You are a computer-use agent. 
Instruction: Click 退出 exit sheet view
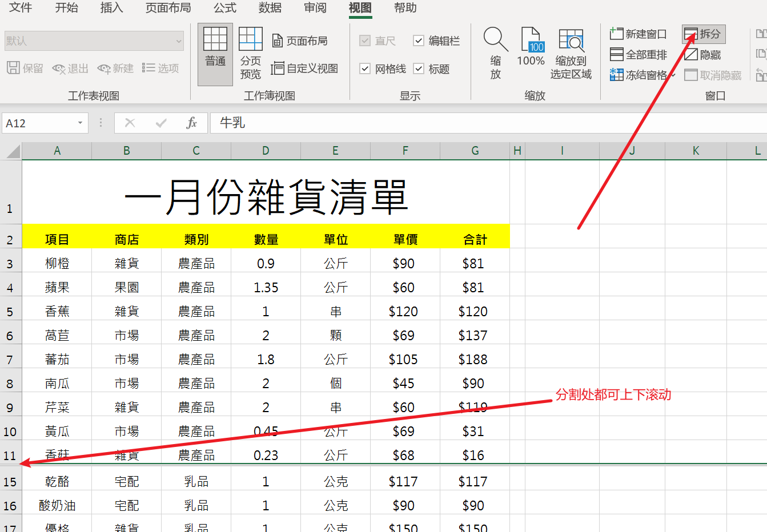coord(70,68)
